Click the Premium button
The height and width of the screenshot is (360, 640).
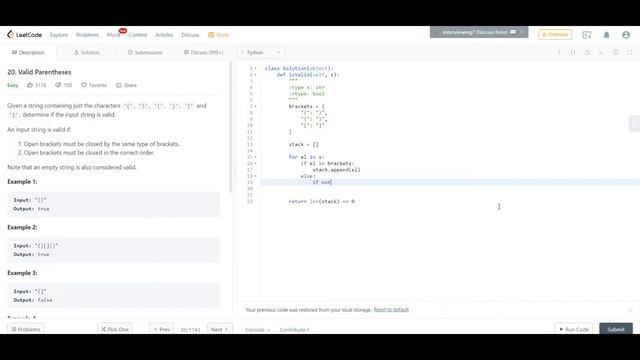pyautogui.click(x=555, y=35)
